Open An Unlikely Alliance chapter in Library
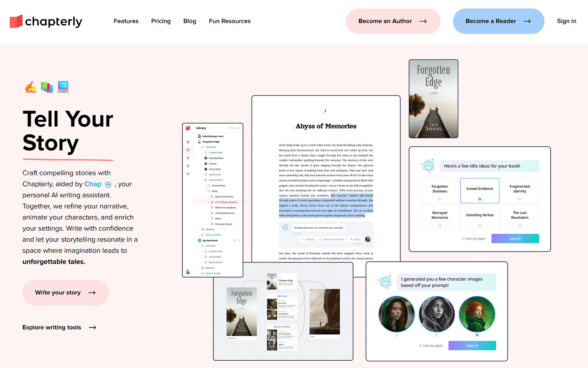Viewport: 588px width, 368px height. (x=226, y=202)
